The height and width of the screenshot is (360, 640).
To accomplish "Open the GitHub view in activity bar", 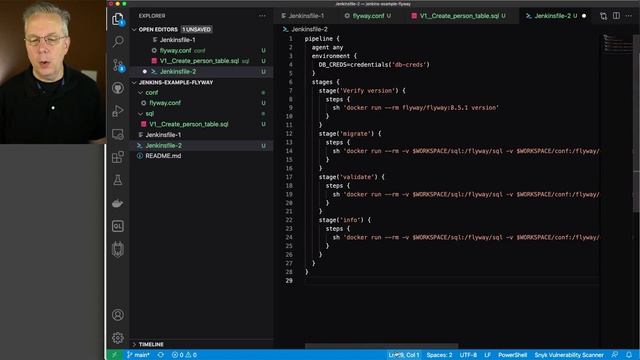I will tap(118, 88).
